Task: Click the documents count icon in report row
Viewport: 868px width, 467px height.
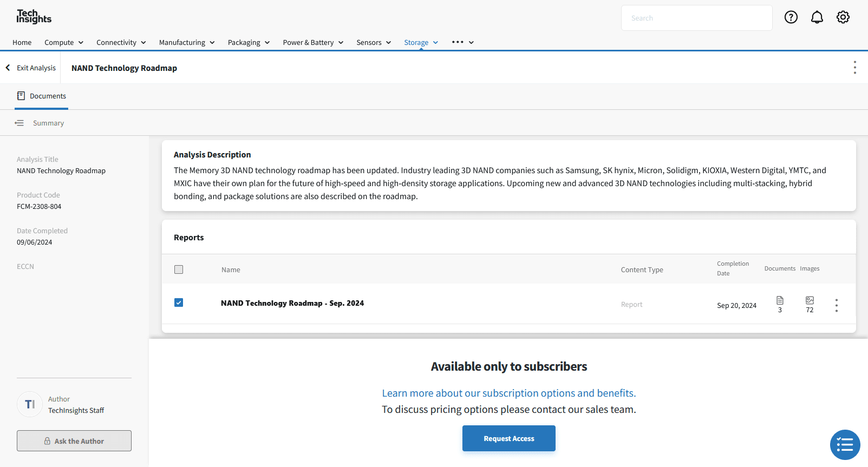Action: coord(780,301)
